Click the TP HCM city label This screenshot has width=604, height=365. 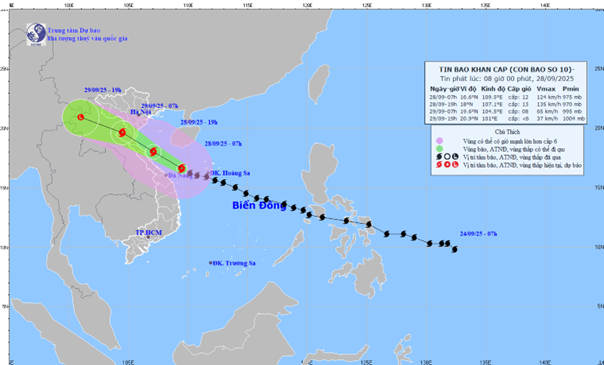click(149, 233)
